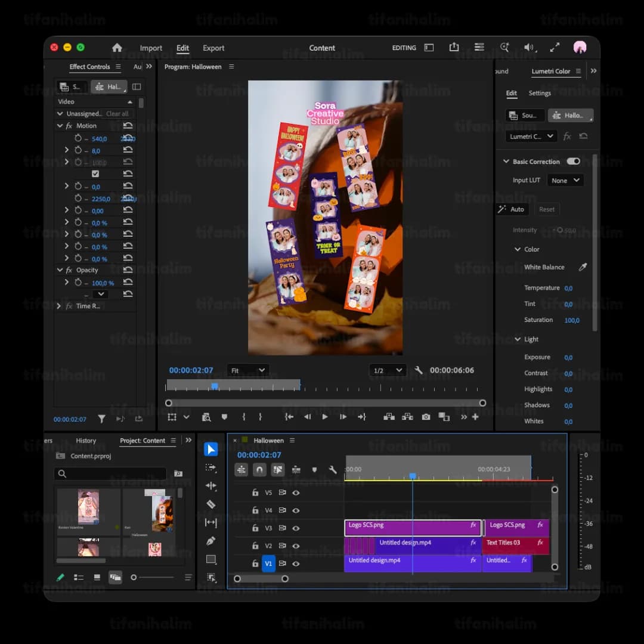Open the Workspaces layout icon beside EDITING

tap(429, 48)
